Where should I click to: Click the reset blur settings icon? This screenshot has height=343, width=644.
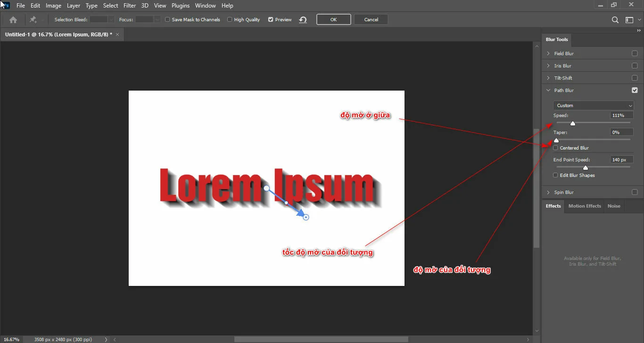[302, 19]
